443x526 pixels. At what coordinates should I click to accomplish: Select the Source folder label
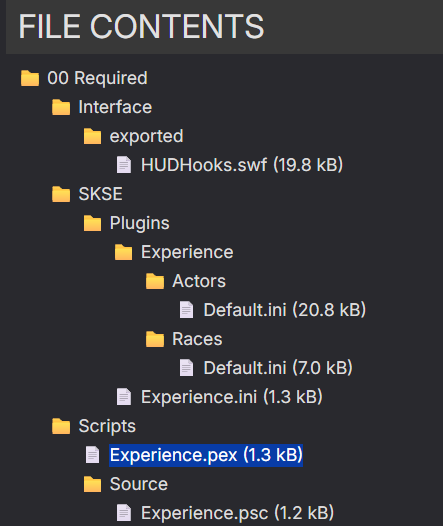[139, 484]
